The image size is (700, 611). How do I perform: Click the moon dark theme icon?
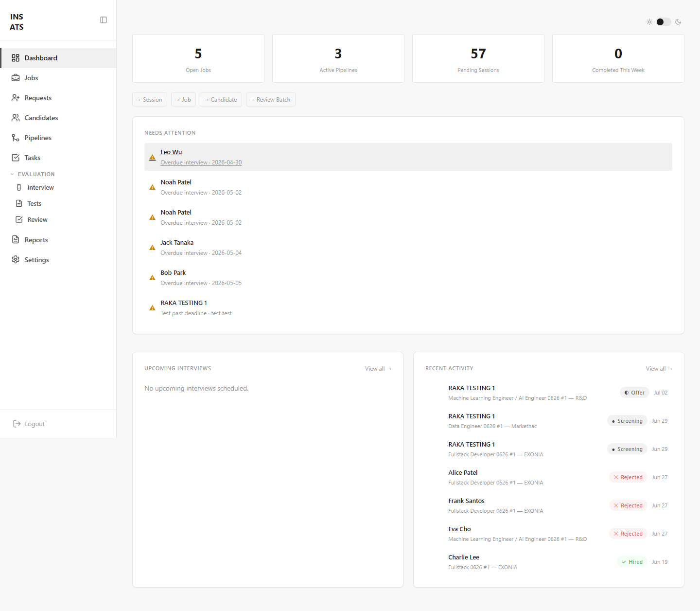[678, 22]
